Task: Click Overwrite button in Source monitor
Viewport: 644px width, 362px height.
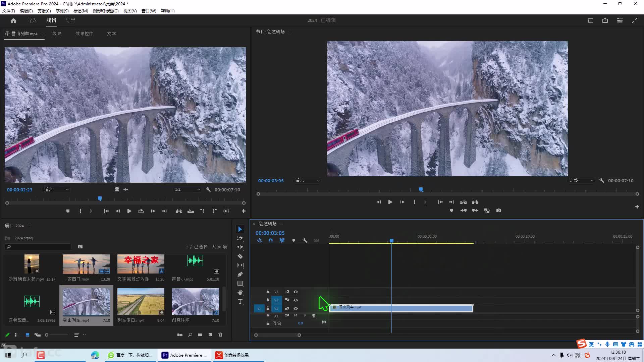Action: click(191, 211)
